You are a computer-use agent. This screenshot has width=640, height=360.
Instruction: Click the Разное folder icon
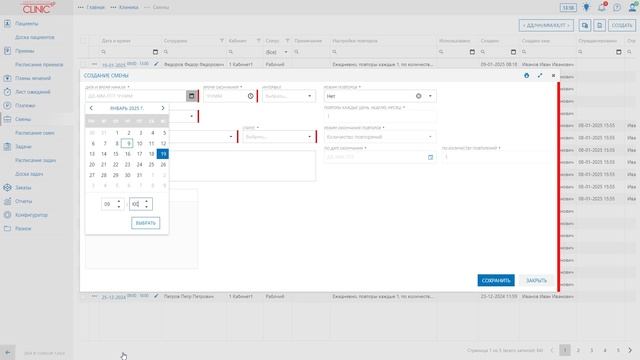(x=7, y=229)
